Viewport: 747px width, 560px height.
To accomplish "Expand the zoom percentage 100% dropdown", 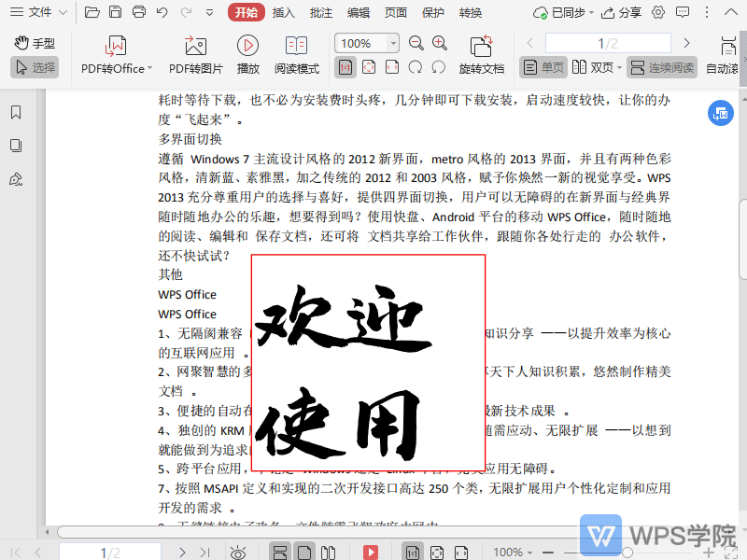I will click(x=392, y=44).
